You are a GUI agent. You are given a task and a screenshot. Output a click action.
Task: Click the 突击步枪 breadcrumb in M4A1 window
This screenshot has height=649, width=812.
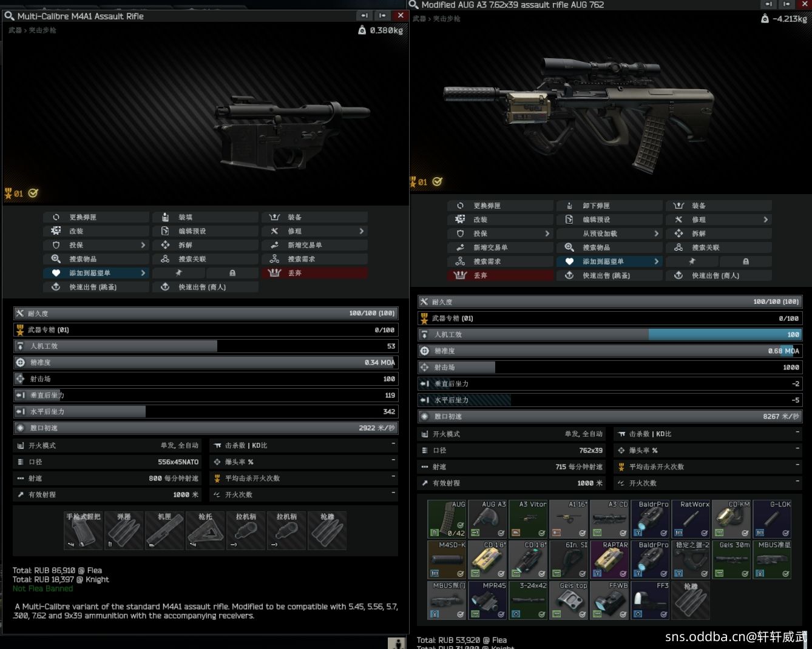[x=42, y=30]
